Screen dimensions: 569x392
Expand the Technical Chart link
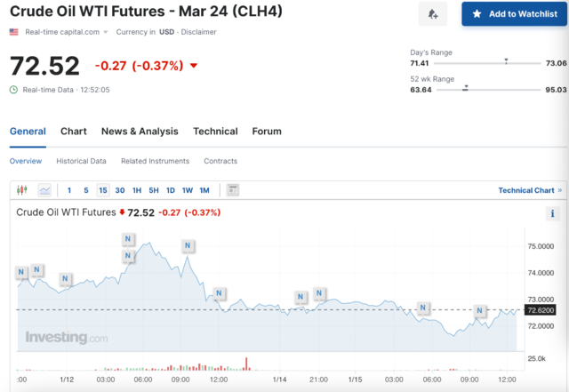tap(530, 190)
